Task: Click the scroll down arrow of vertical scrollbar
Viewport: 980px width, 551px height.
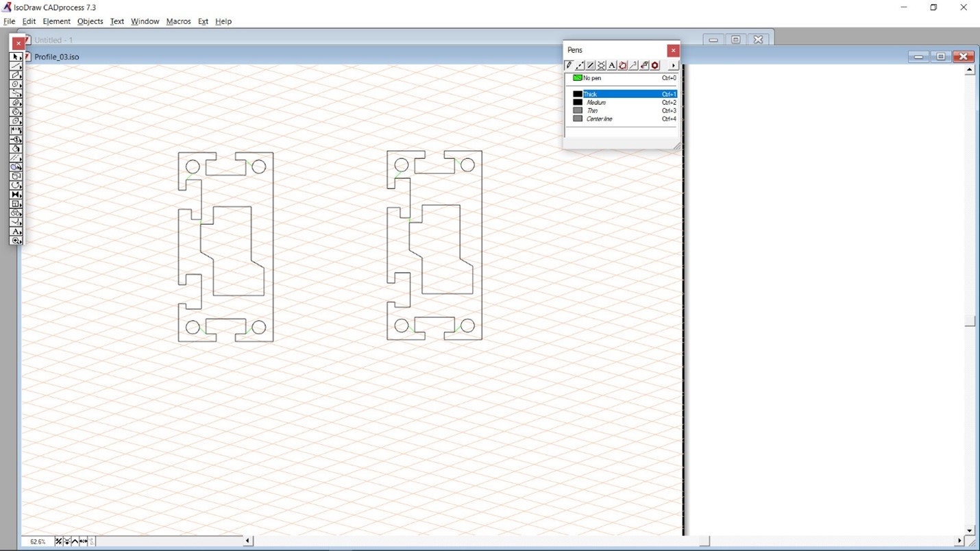Action: 969,530
